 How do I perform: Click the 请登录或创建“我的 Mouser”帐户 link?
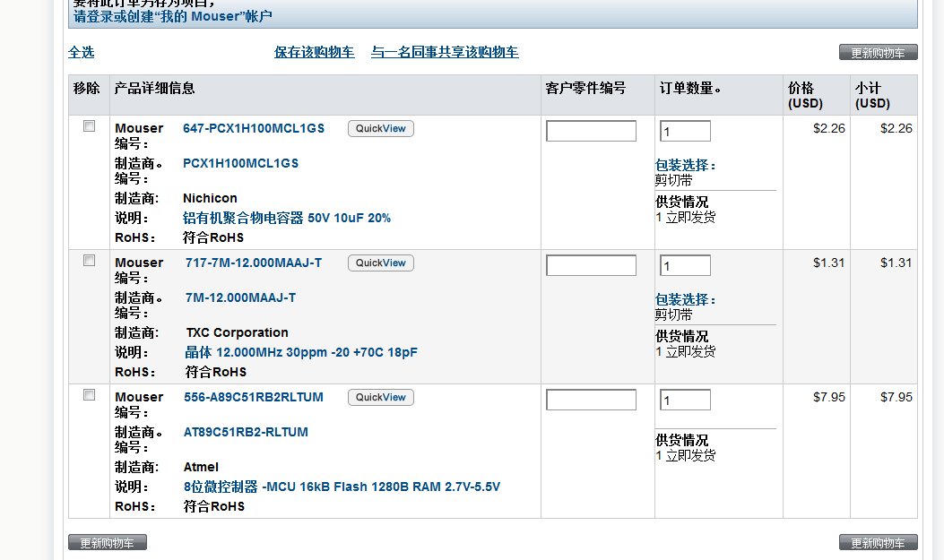point(173,16)
